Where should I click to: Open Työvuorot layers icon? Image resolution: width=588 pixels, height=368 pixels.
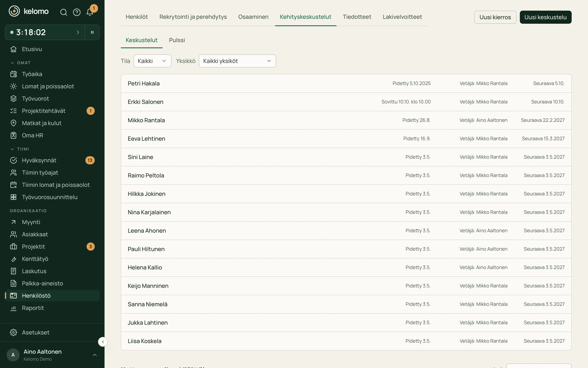coord(14,99)
